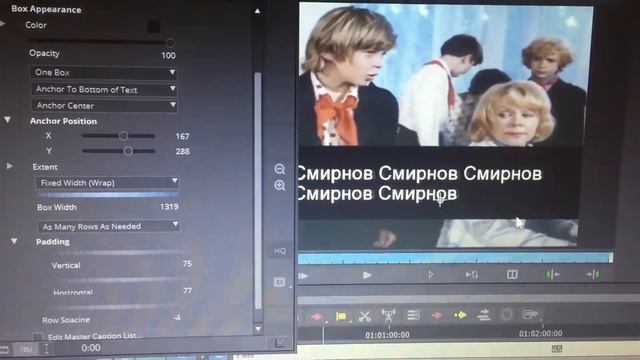Click the Box Width value 1319

pos(169,207)
